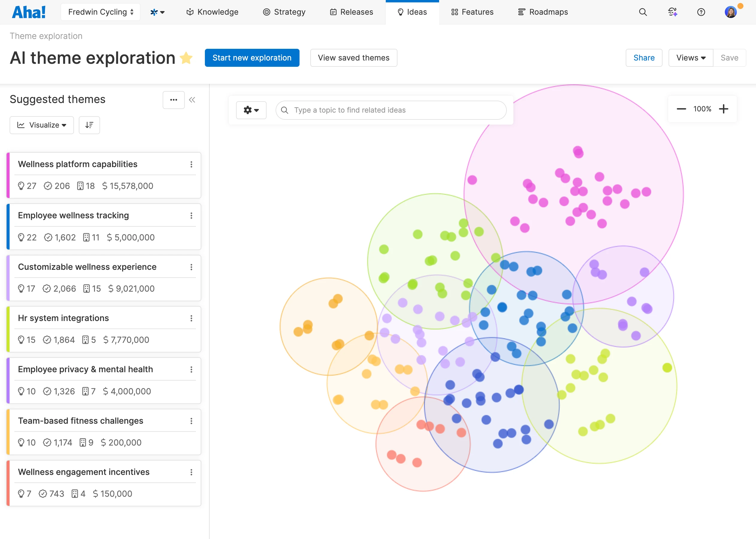Select the Hr system integrations theme card
The image size is (756, 539).
point(104,329)
